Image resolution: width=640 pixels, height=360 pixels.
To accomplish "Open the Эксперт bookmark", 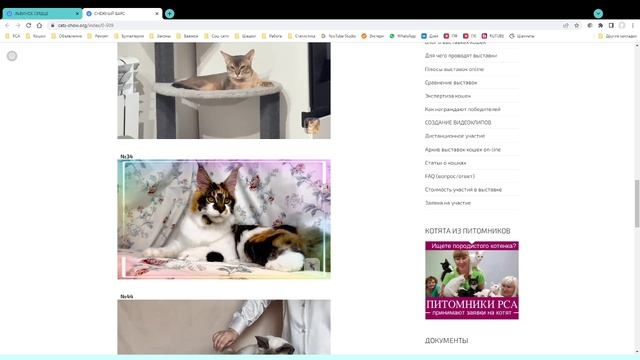I will click(x=372, y=36).
